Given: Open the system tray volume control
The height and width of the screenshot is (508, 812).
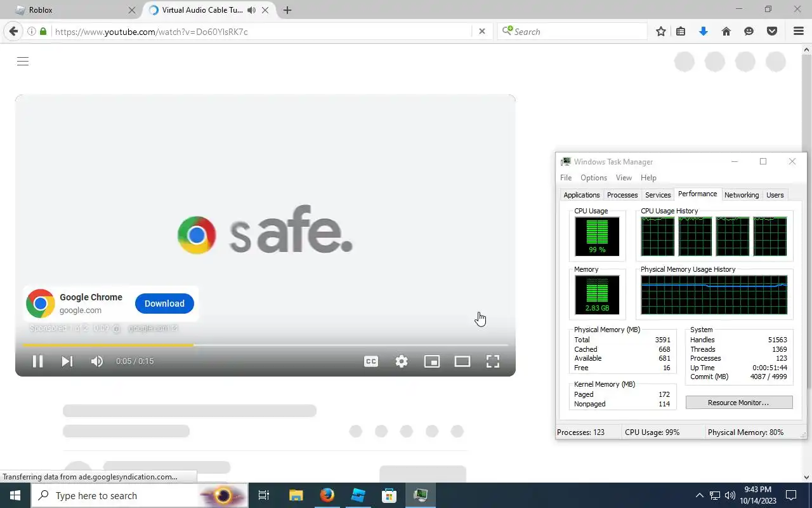Looking at the screenshot, I should coord(730,495).
